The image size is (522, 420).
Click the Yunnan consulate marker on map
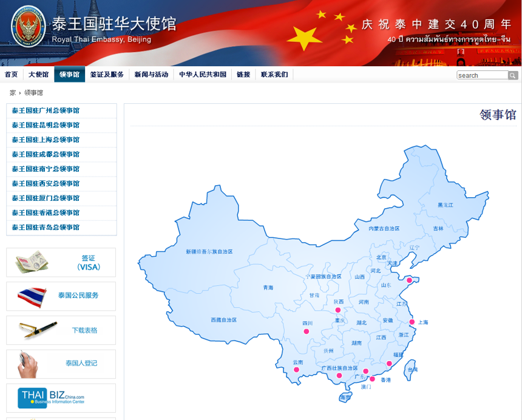click(x=296, y=369)
